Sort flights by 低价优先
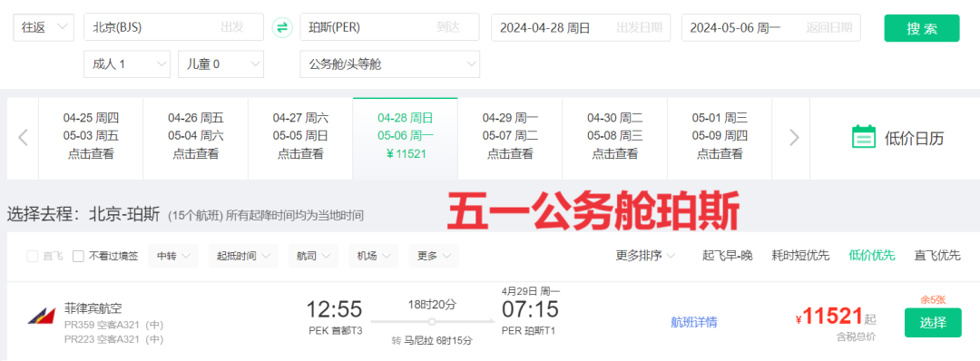The image size is (980, 361). click(872, 256)
